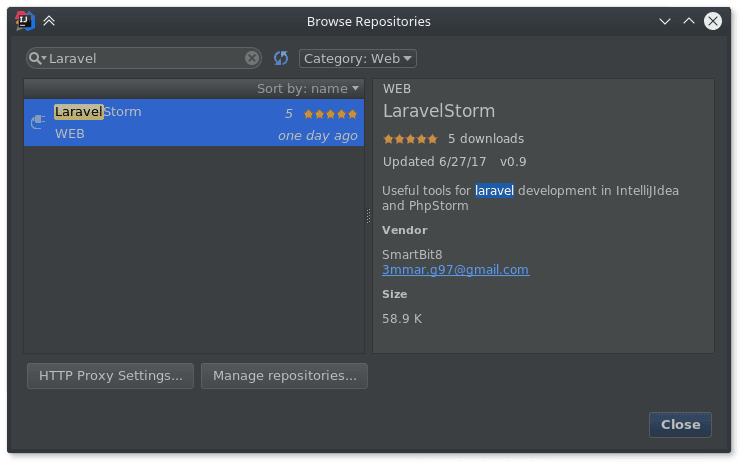The width and height of the screenshot is (744, 466).
Task: Click the Manage repositories button
Action: click(x=284, y=376)
